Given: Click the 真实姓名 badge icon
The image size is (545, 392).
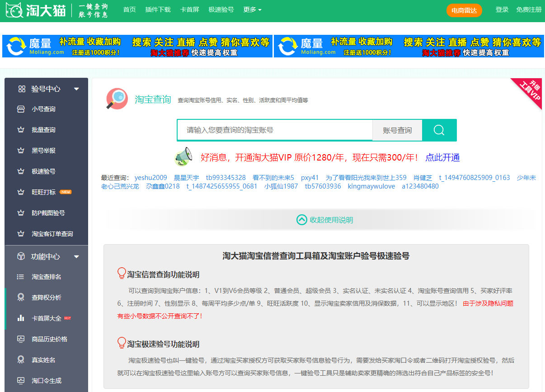Looking at the screenshot, I should (20, 360).
